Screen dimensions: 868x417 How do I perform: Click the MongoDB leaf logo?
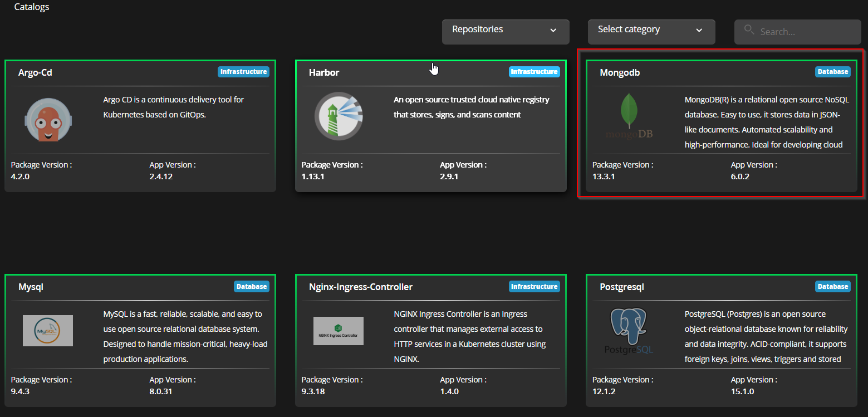point(629,116)
